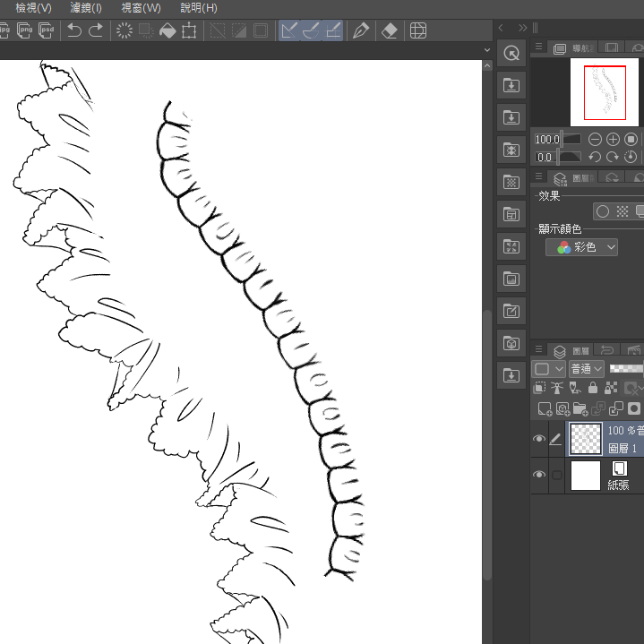The height and width of the screenshot is (644, 644).
Task: Create a new vector layer
Action: [x=562, y=408]
